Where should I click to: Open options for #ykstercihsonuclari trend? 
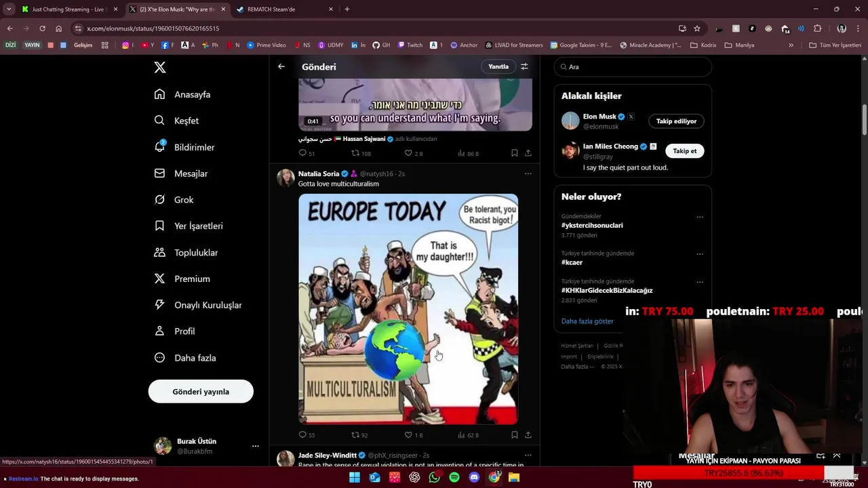pos(700,217)
